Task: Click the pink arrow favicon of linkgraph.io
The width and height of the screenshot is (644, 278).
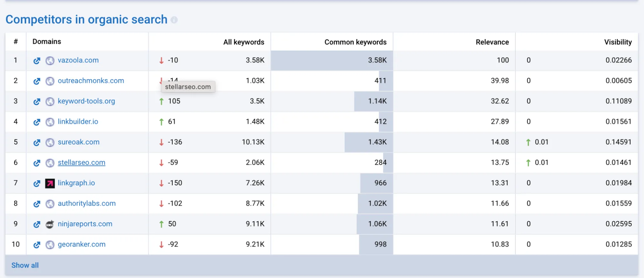Action: pyautogui.click(x=50, y=183)
